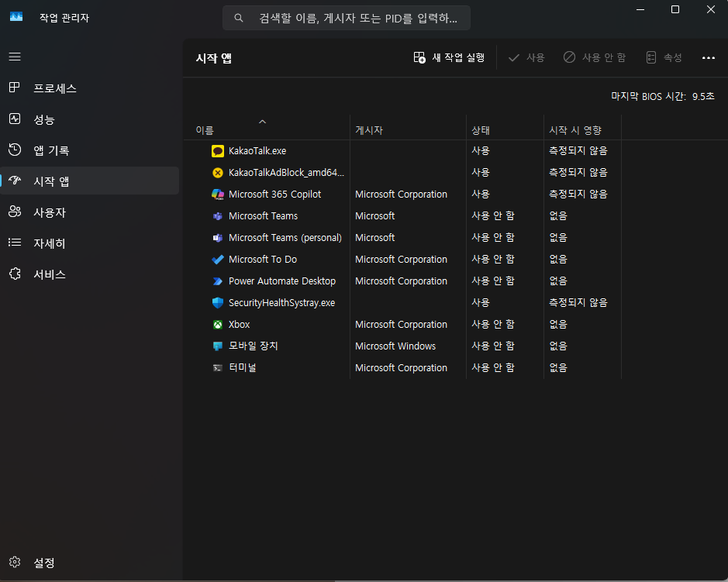Switch to 앱 기록 navigation label
Viewport: 728px width, 582px height.
[x=51, y=150]
